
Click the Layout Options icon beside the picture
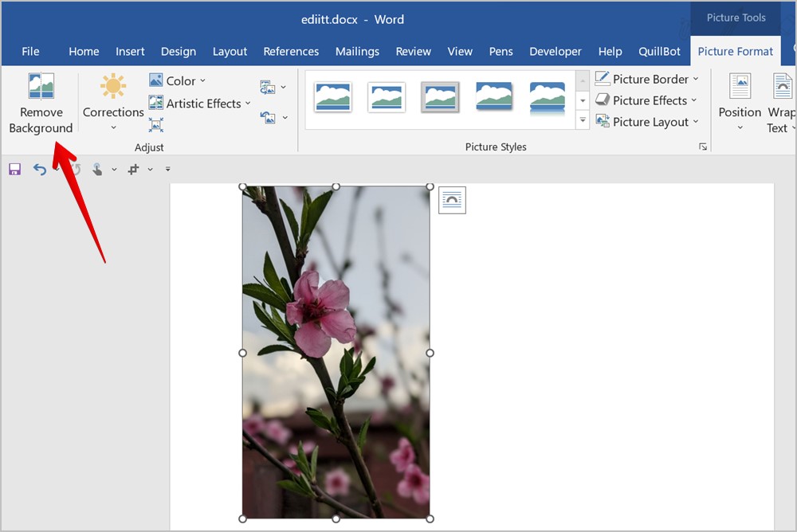(452, 200)
